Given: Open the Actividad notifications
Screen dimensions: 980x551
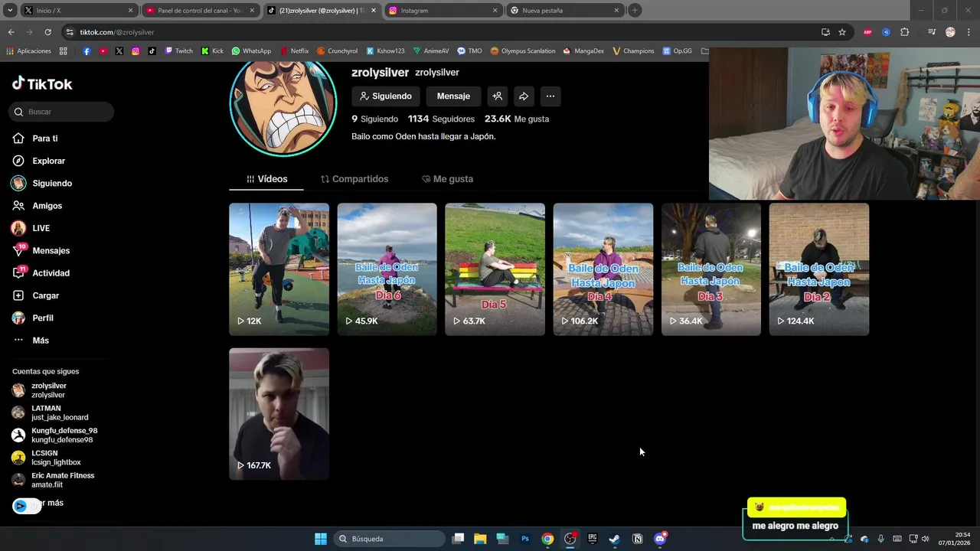Looking at the screenshot, I should click(x=41, y=273).
